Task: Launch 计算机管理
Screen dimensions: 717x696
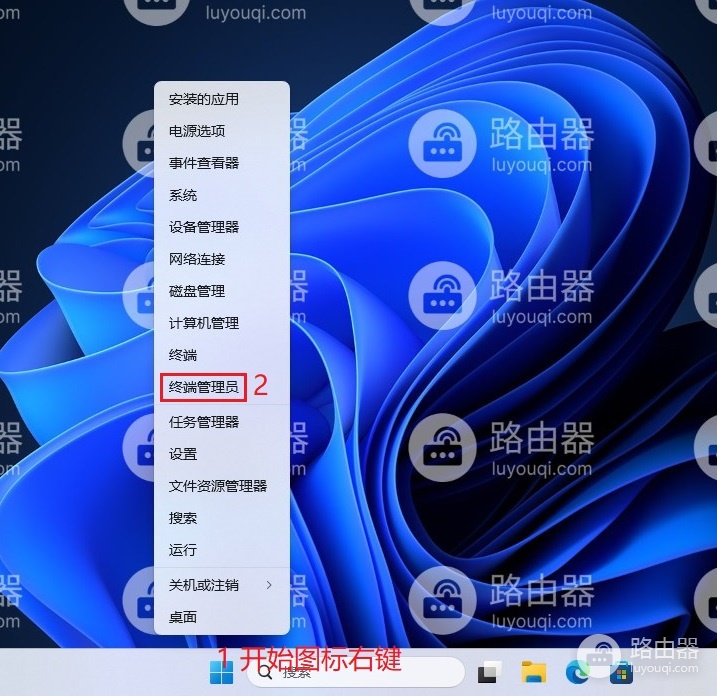Action: [222, 323]
